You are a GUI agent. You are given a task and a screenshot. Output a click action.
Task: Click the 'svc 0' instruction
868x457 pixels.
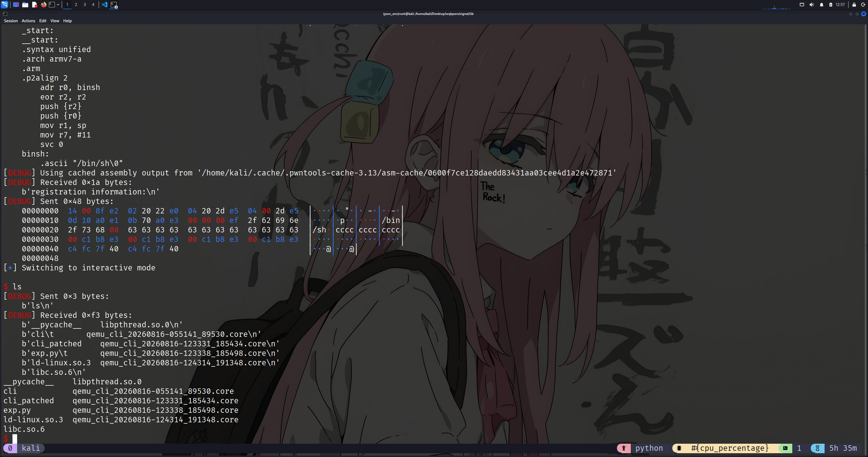(x=52, y=145)
